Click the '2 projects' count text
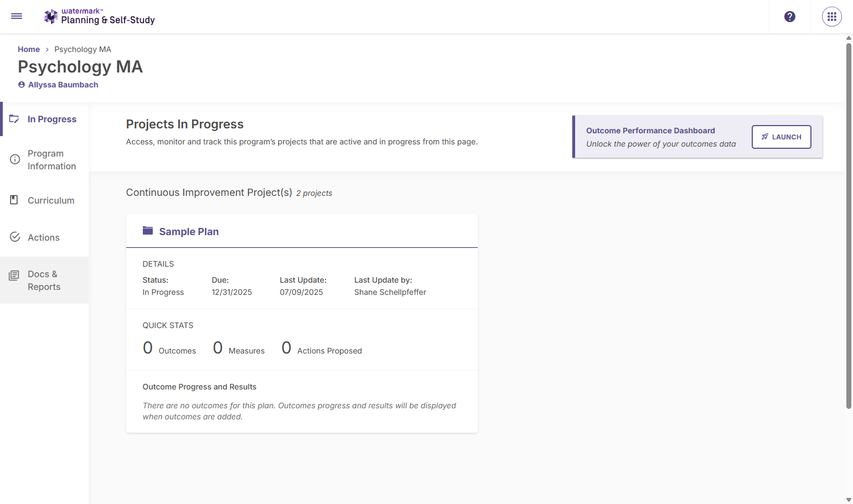Screen dimensions: 853x504 314,193
